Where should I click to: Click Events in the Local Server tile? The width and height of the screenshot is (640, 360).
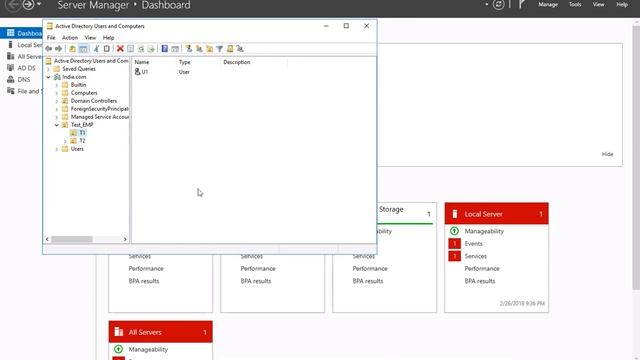473,244
